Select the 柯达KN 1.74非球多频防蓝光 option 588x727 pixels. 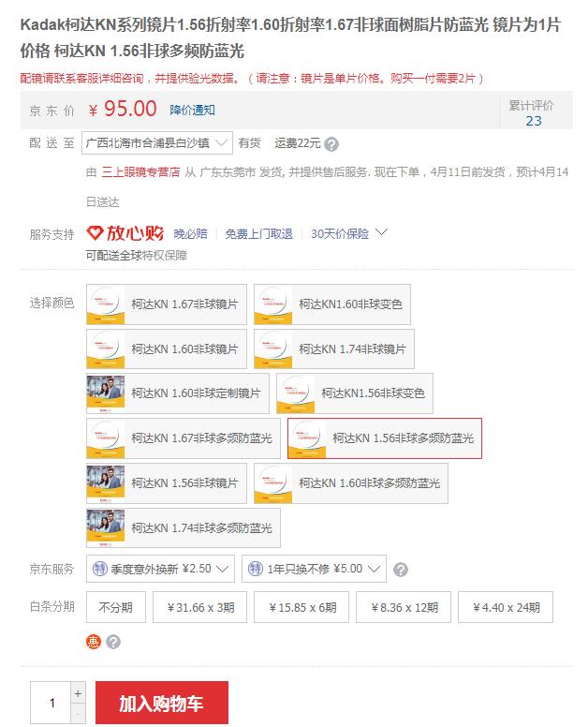pyautogui.click(x=183, y=528)
